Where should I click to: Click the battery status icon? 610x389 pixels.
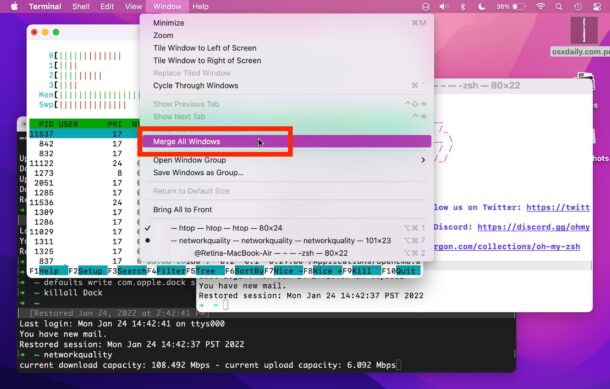(x=518, y=7)
